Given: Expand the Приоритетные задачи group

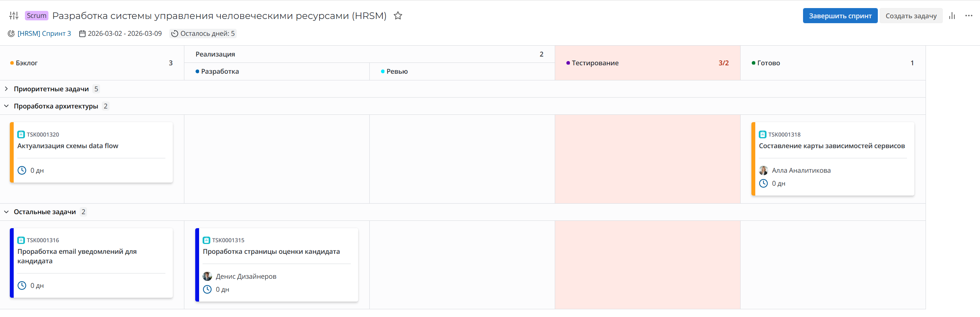Looking at the screenshot, I should 6,89.
